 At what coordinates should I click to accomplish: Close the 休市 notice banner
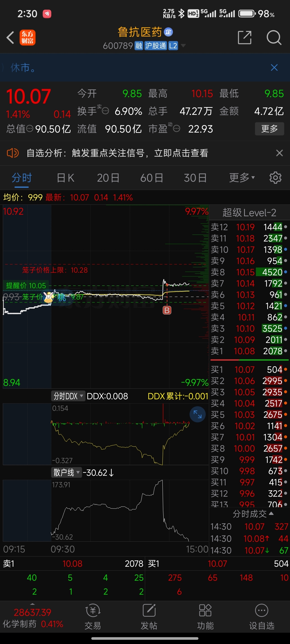tap(274, 68)
